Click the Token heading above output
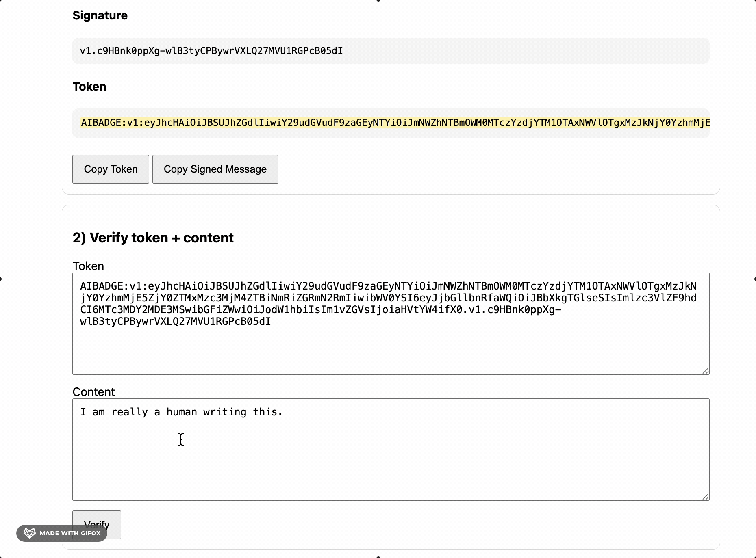This screenshot has width=756, height=558. click(x=89, y=87)
